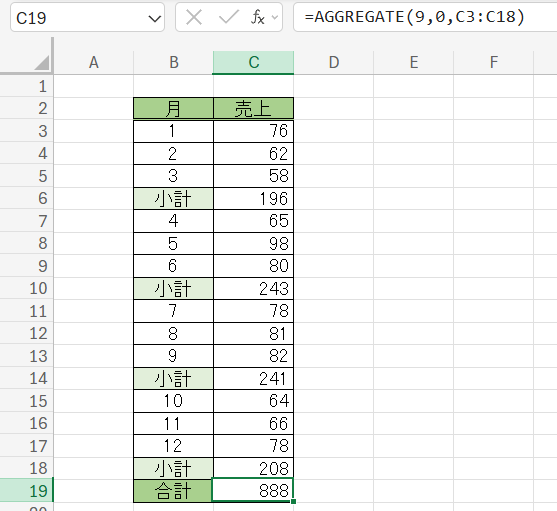Select column F header
The height and width of the screenshot is (511, 557).
click(x=493, y=62)
